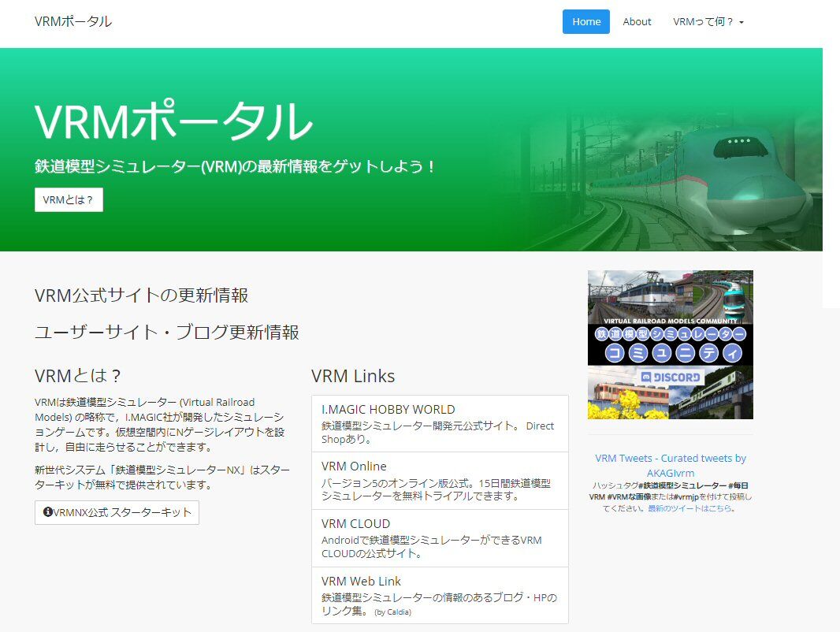Click the VRM公式サイトの更新情報 heading
Viewport: 840px width, 632px height.
pos(141,295)
